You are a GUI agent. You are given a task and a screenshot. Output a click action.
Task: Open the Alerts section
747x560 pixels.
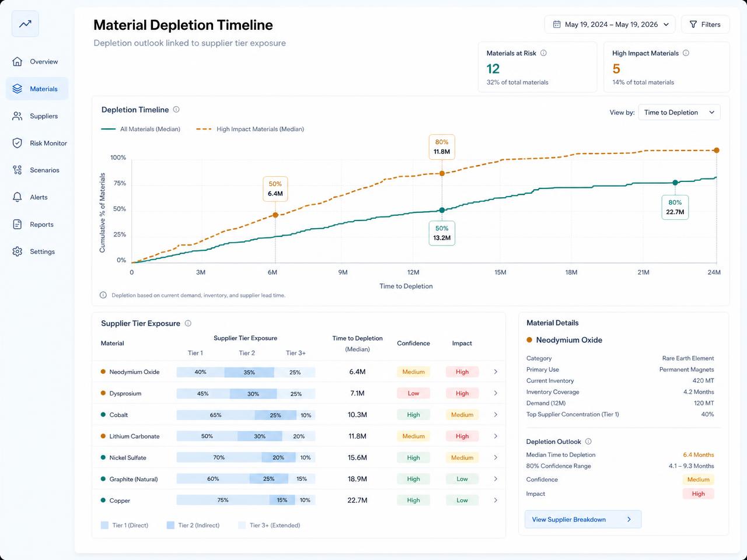click(37, 197)
